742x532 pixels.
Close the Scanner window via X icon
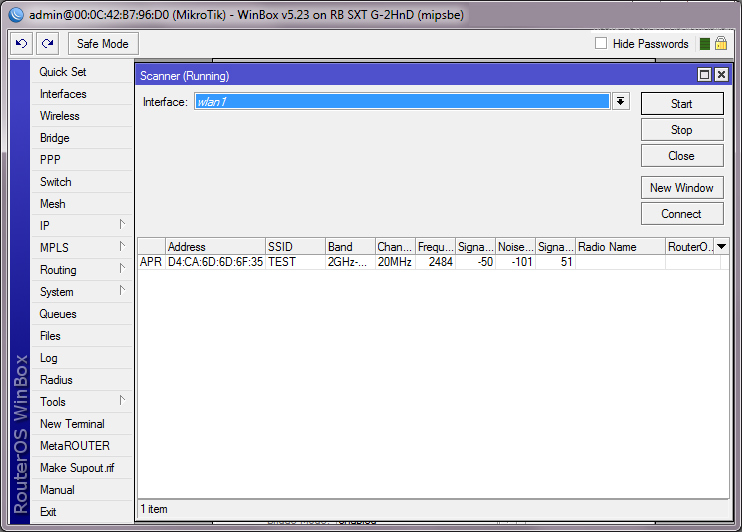(721, 75)
